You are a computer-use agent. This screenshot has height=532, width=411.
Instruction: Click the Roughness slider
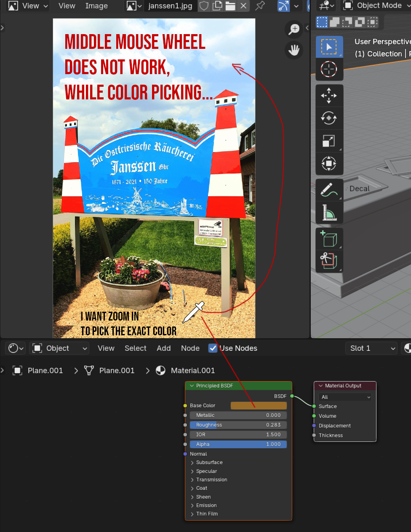pos(238,425)
